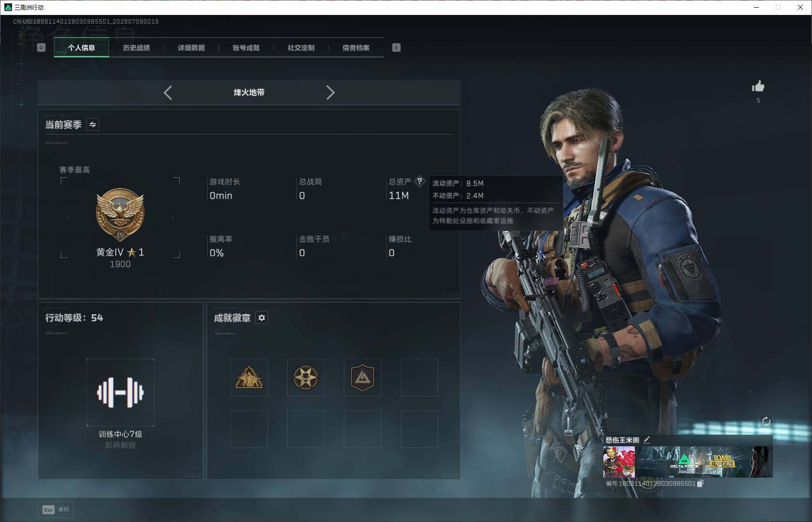This screenshot has height=522, width=812.
Task: Click the empty fourth badge slot in top row
Action: 420,378
